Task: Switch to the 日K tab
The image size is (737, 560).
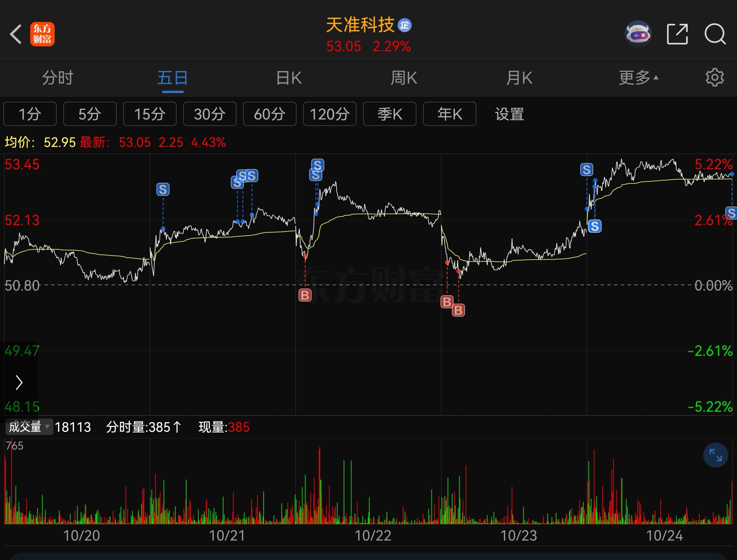Action: coord(289,78)
